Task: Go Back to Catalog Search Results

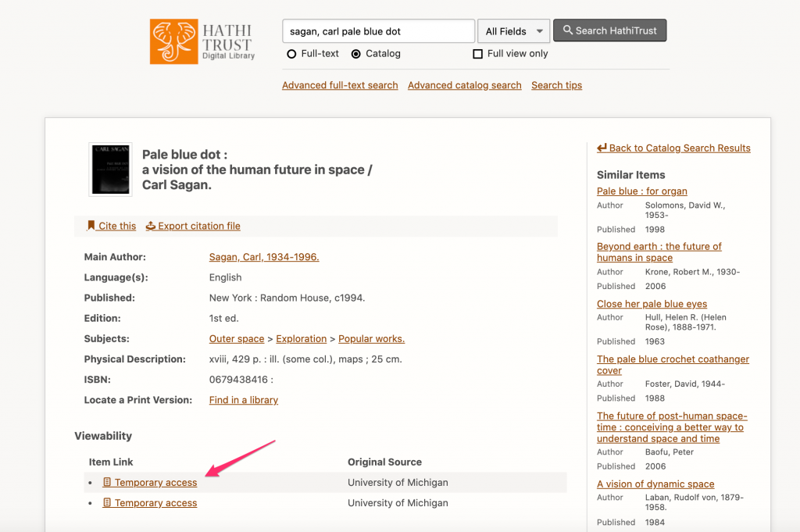Action: pyautogui.click(x=673, y=148)
